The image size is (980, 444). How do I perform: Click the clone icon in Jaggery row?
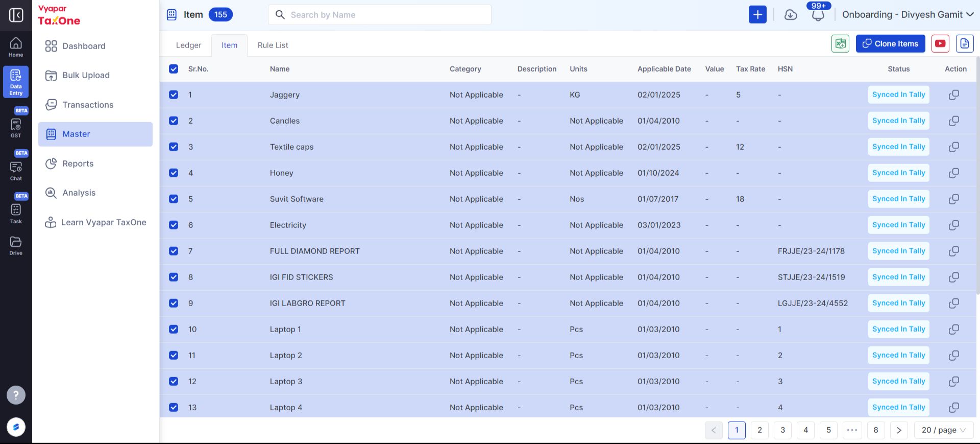953,95
